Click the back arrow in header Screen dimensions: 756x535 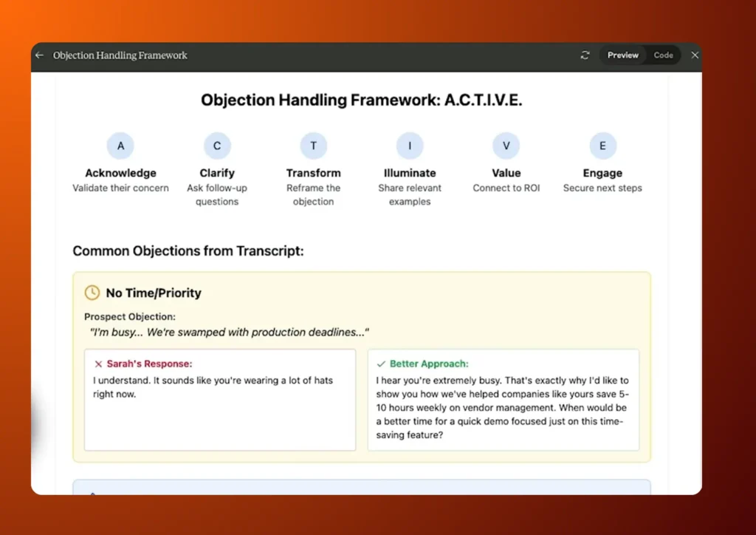click(40, 55)
